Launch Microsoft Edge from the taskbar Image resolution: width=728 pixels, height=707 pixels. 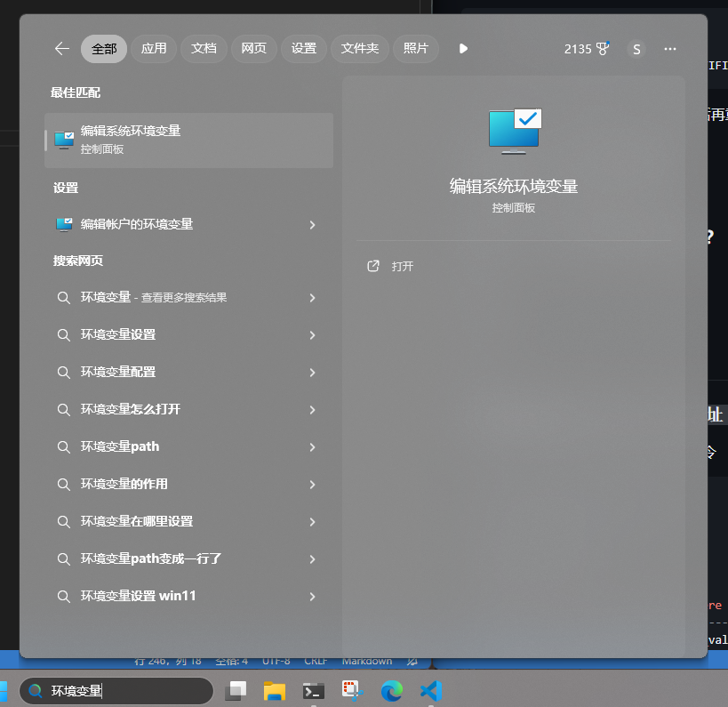pyautogui.click(x=392, y=690)
